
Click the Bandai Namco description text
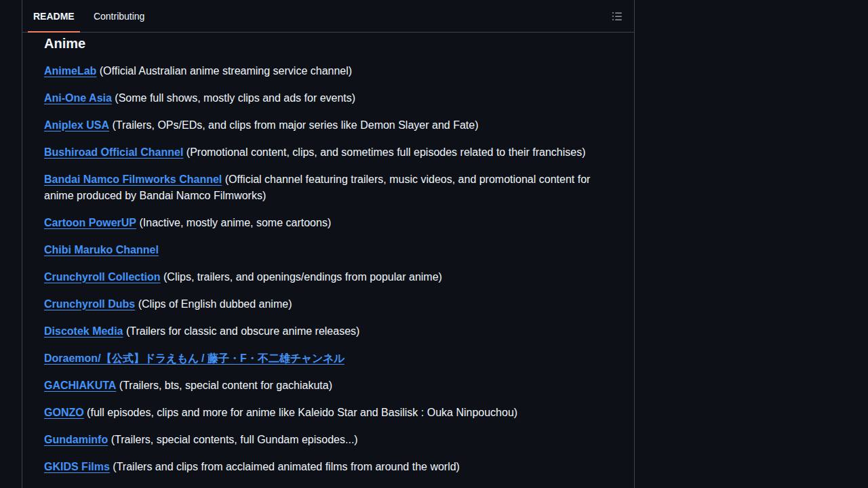coord(317,188)
